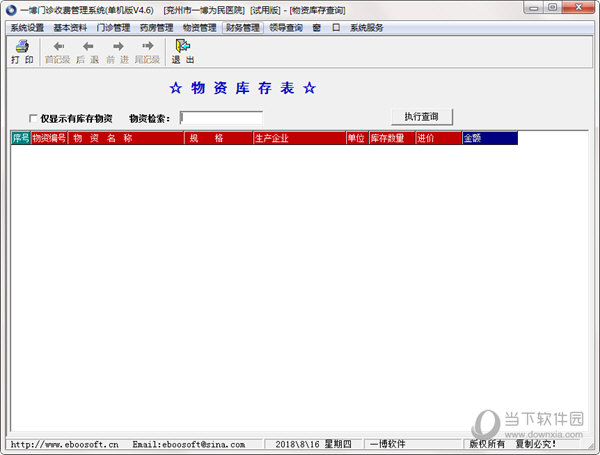Open the 领导查询 menu
The image size is (600, 455).
(286, 28)
